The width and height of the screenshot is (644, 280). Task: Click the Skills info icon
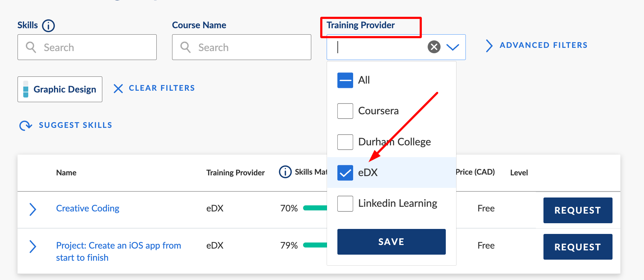[x=48, y=26]
